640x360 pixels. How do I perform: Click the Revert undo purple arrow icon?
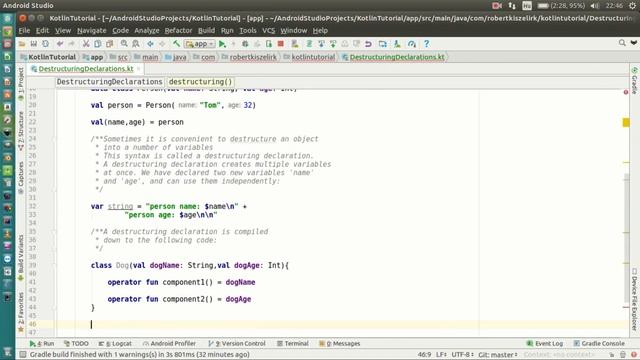368,44
